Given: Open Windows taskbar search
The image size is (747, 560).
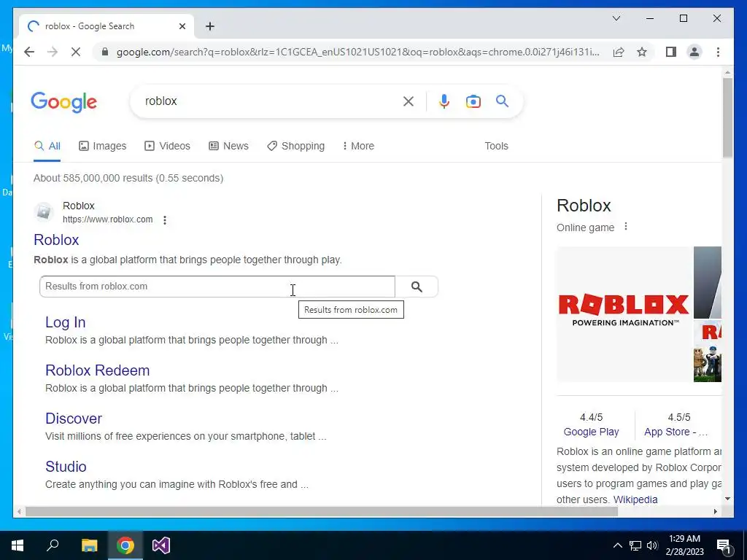Looking at the screenshot, I should pyautogui.click(x=53, y=545).
